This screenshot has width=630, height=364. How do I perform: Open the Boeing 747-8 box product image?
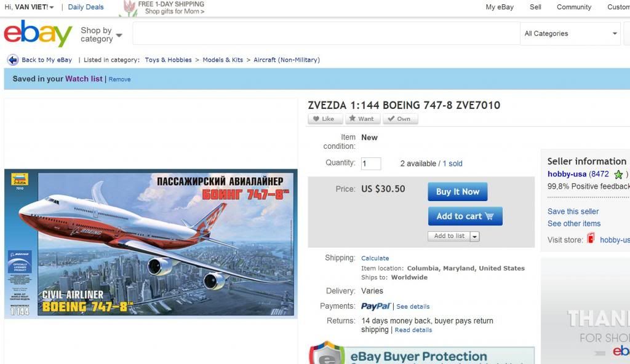151,243
